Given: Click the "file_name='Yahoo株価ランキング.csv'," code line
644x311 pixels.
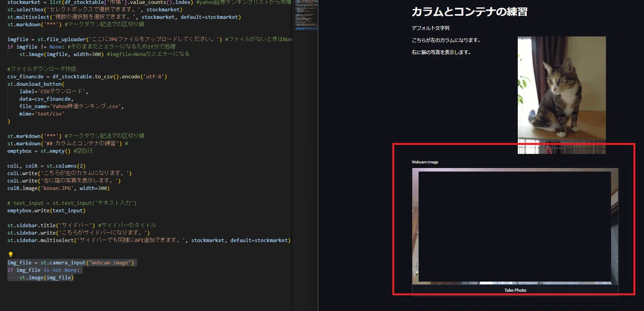Looking at the screenshot, I should (72, 106).
